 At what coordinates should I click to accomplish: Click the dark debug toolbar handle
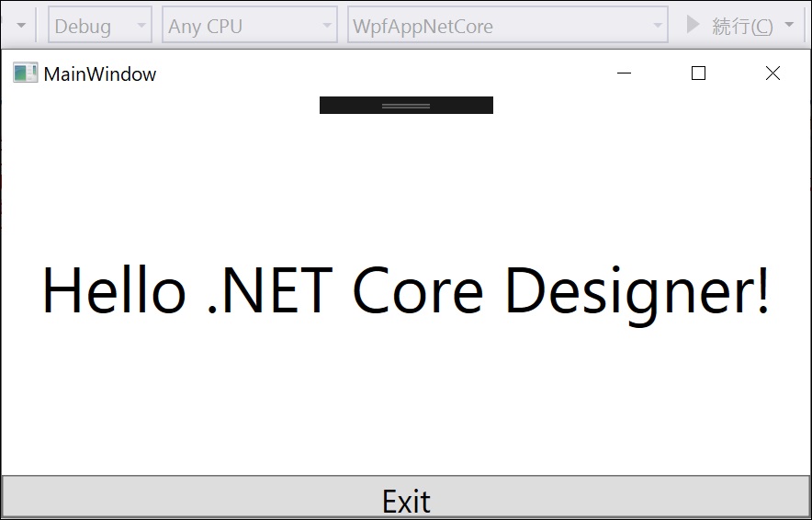coord(406,105)
